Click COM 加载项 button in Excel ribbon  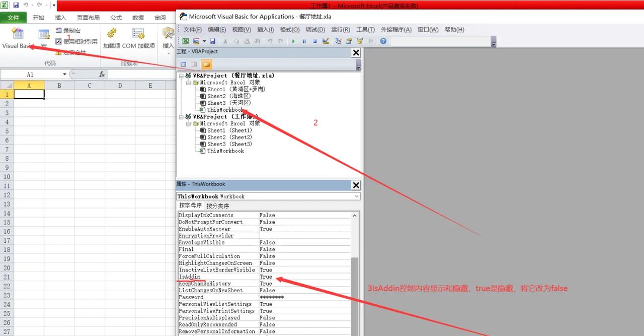pos(138,39)
